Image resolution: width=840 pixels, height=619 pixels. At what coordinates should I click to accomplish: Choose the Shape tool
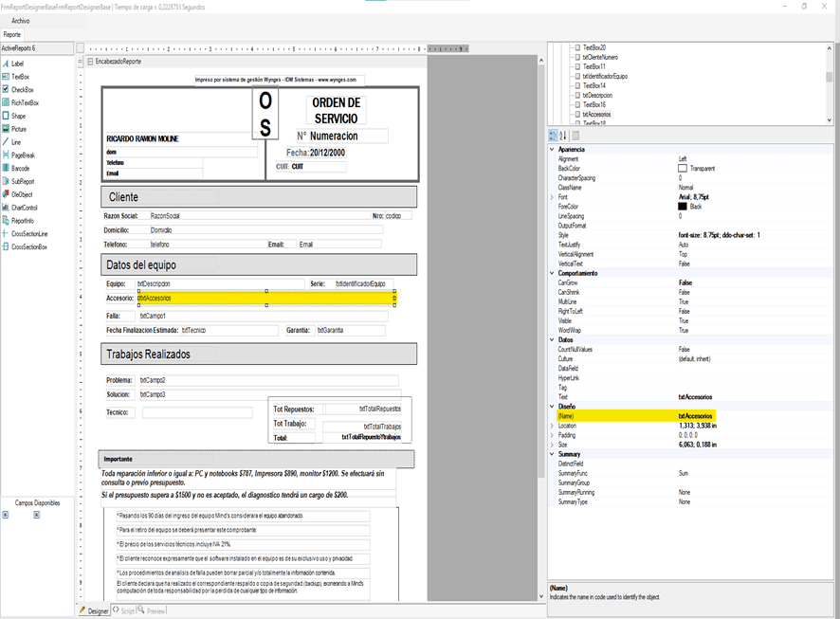click(18, 116)
